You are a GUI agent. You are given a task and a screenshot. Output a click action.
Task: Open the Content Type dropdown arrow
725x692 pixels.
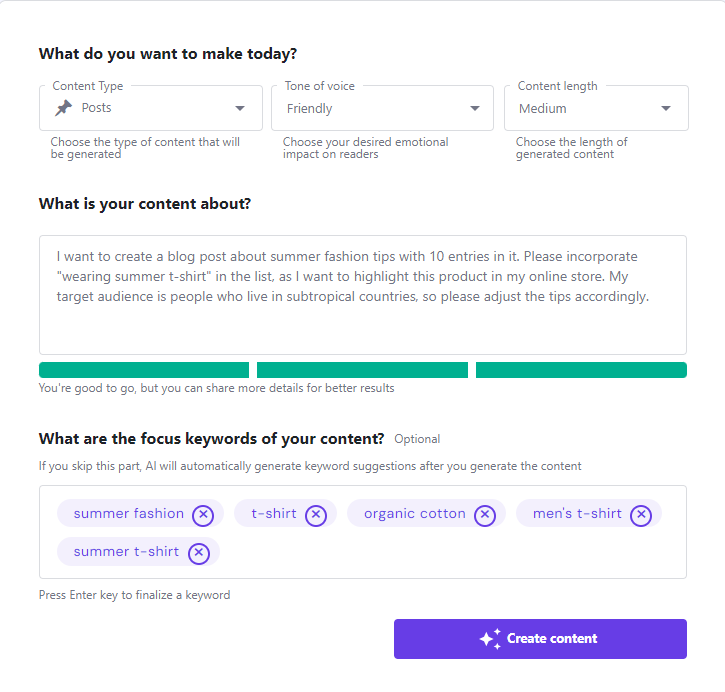[x=240, y=109]
